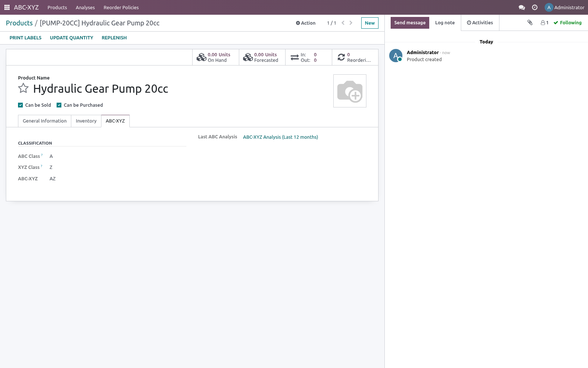This screenshot has width=588, height=368.
Task: Open the apps grid menu icon
Action: coord(7,7)
